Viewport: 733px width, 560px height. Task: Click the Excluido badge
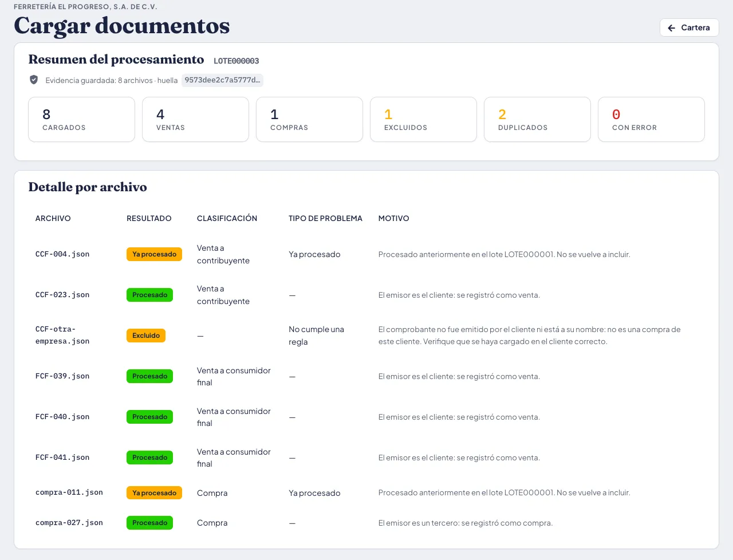point(146,336)
